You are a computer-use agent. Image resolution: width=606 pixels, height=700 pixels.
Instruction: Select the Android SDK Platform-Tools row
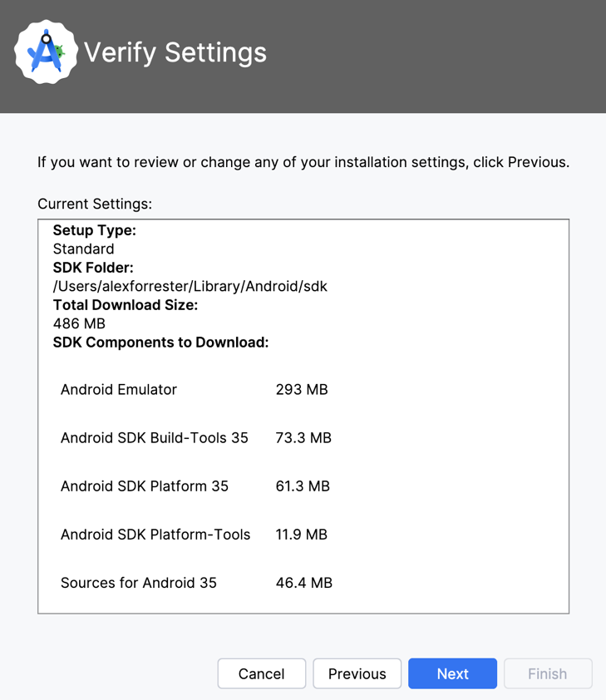pyautogui.click(x=155, y=535)
